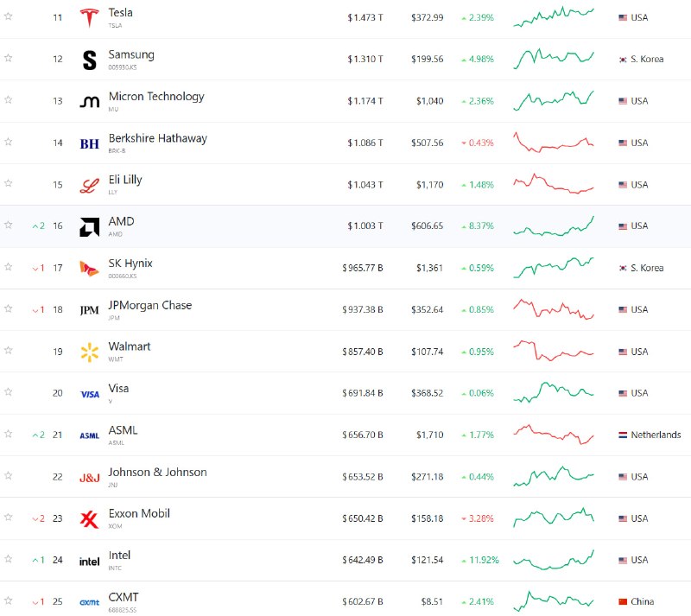Click the Eli Lilly logo
Image resolution: width=691 pixels, height=616 pixels.
(x=90, y=185)
